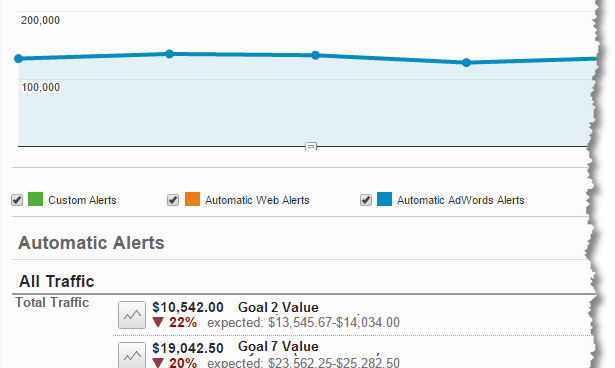
Task: Click the 200,000 axis label
Action: click(x=40, y=20)
